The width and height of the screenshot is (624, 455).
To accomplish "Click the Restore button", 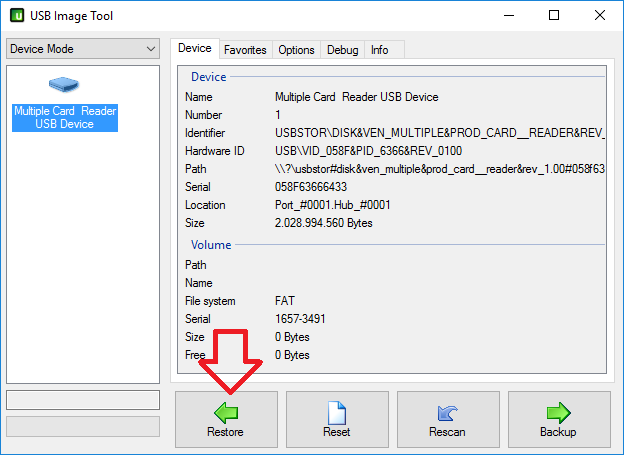I will [x=226, y=419].
